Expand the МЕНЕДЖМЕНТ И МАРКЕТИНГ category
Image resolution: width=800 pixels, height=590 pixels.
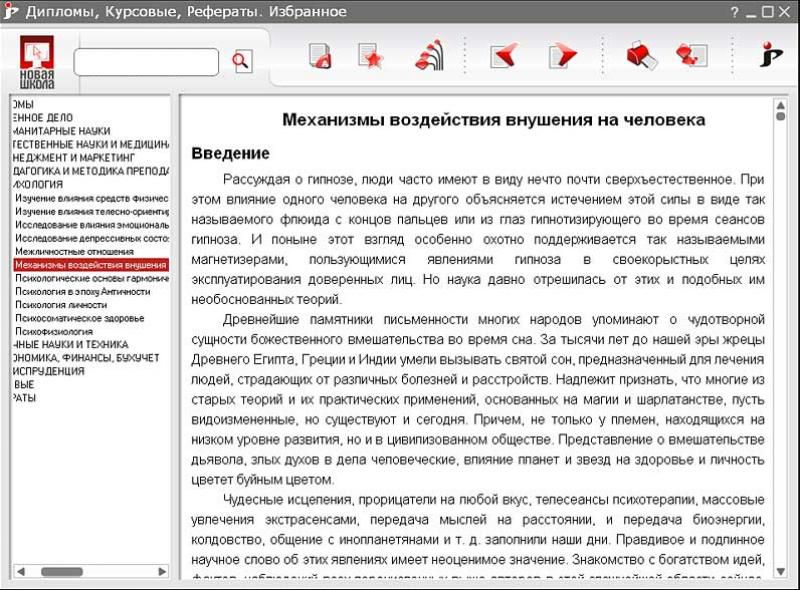click(72, 158)
